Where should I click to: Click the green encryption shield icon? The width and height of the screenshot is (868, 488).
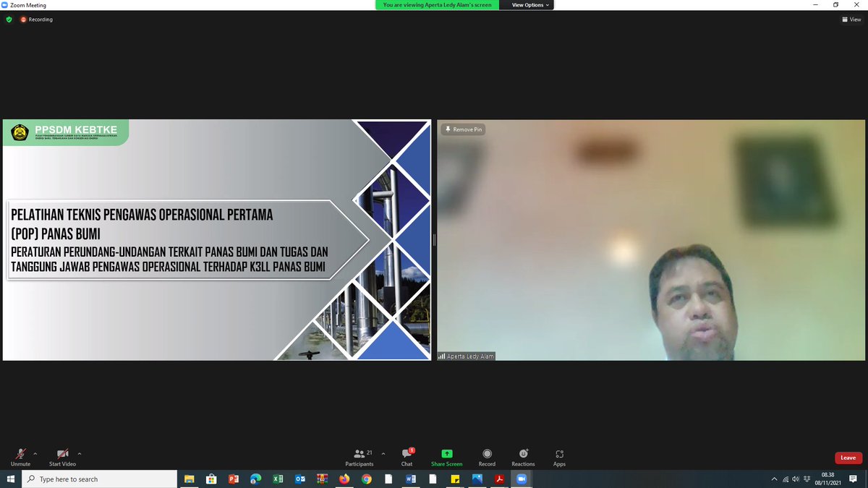(9, 20)
